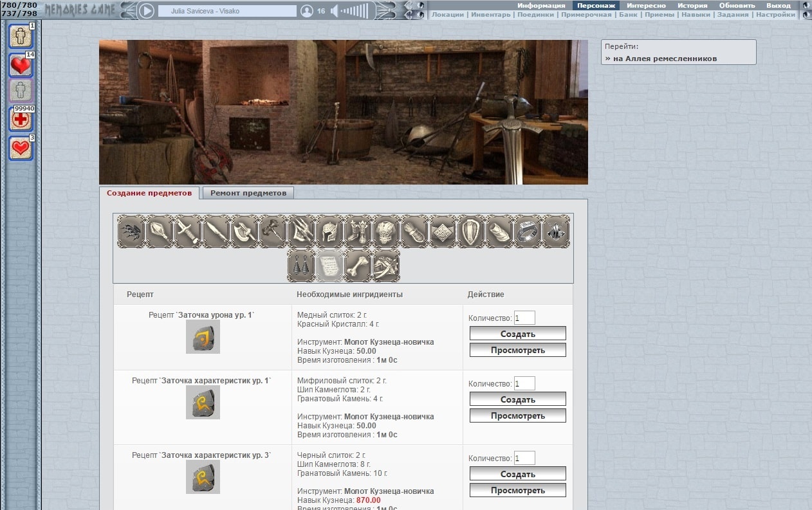812x510 pixels.
Task: Select the earrings category icon
Action: tap(300, 266)
